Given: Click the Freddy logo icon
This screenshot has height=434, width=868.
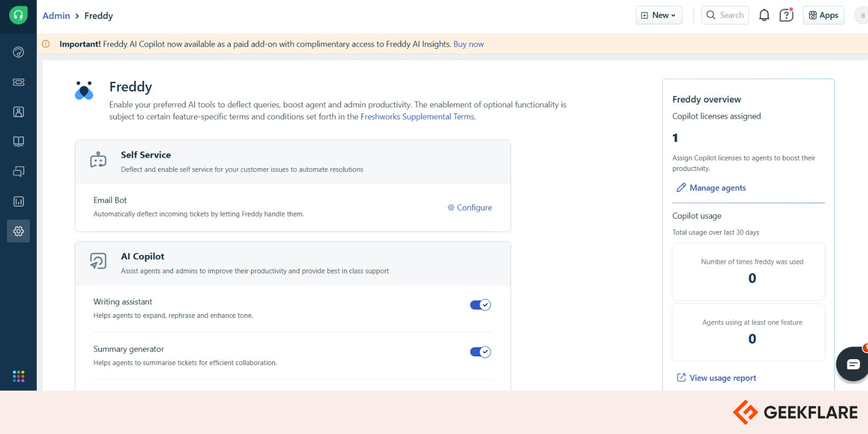Looking at the screenshot, I should click(84, 91).
